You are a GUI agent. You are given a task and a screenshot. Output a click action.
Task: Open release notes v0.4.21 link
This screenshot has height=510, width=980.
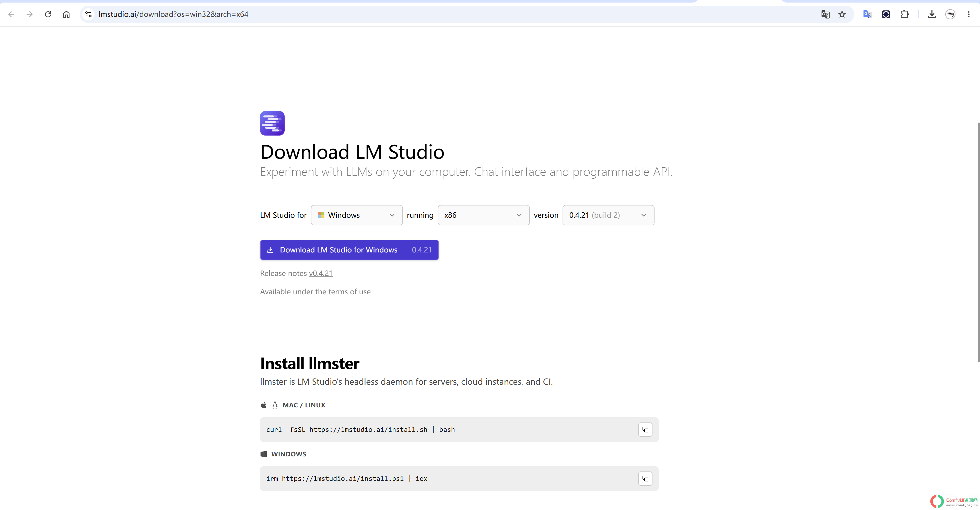click(321, 273)
